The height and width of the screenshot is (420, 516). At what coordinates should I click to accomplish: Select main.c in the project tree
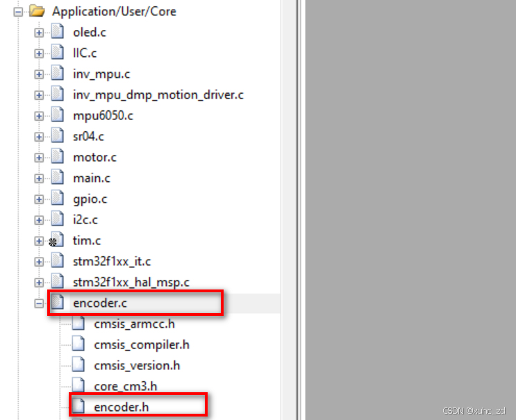(x=92, y=178)
